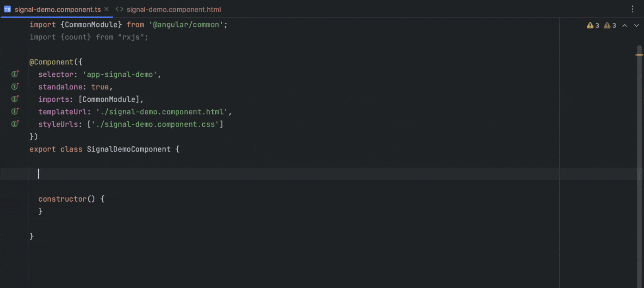The height and width of the screenshot is (288, 644).
Task: Click the gutter marker beside styleUrls
Action: tap(15, 124)
